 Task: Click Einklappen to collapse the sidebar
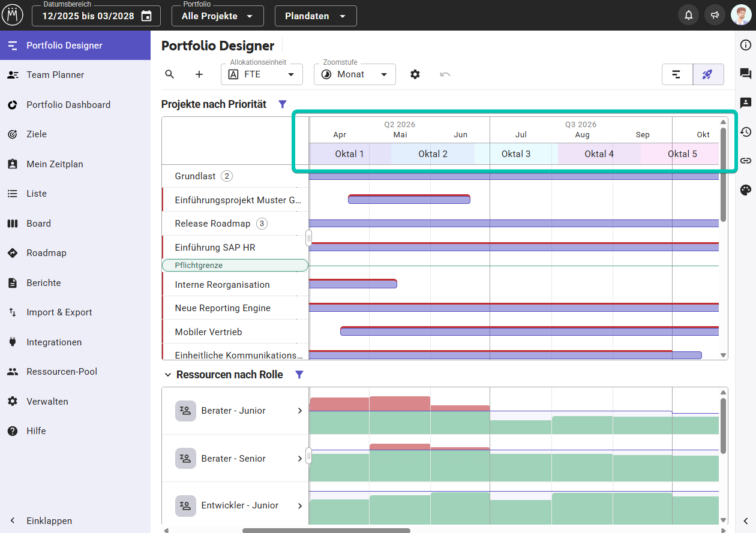49,521
